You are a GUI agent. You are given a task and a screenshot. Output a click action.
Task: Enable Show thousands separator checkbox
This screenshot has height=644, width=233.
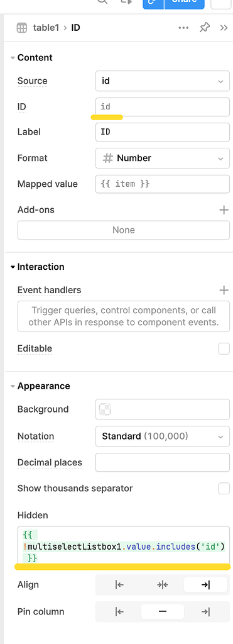(x=224, y=488)
